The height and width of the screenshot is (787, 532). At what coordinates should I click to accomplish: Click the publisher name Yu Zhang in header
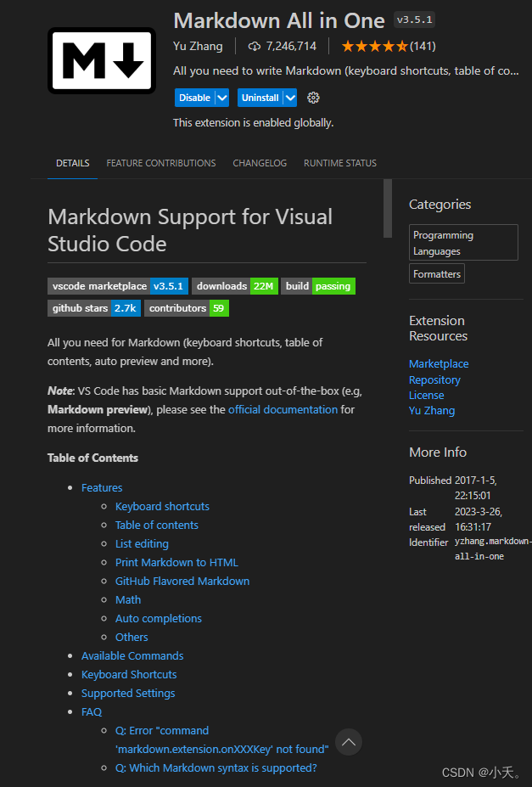(198, 46)
